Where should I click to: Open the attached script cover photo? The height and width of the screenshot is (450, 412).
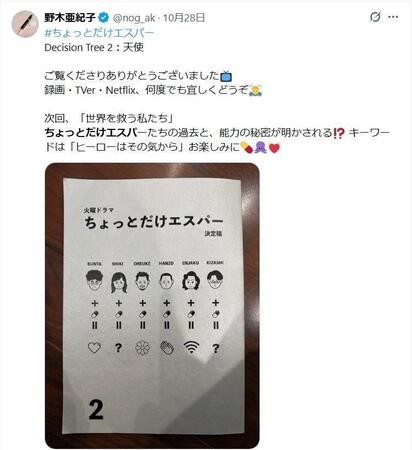[x=152, y=306]
